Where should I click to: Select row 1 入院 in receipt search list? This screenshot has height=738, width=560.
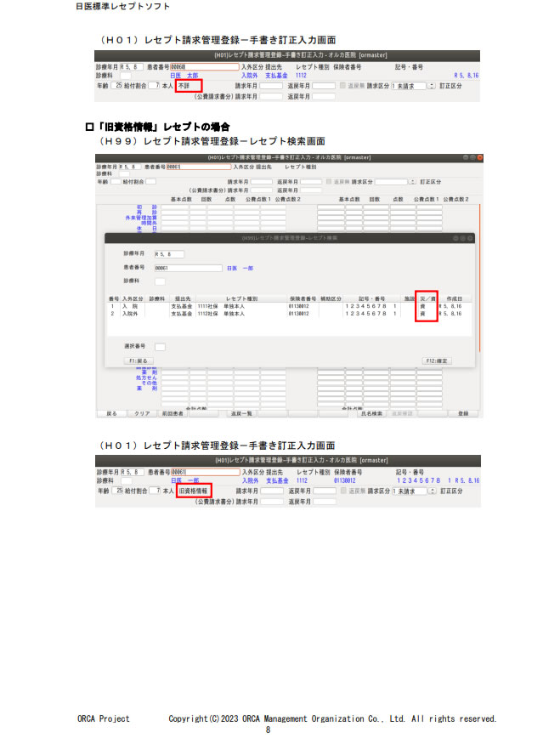click(x=255, y=306)
